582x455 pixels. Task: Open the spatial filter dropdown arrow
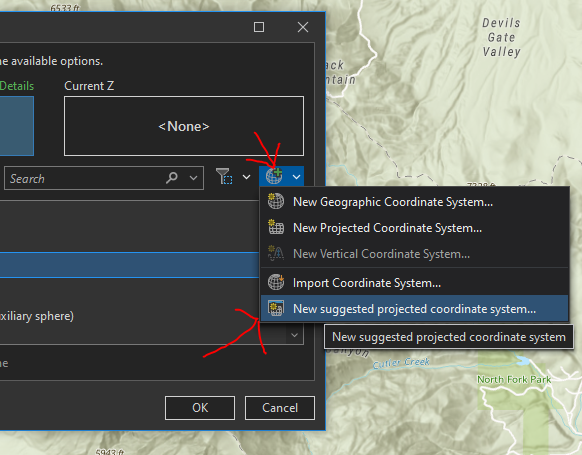pyautogui.click(x=246, y=177)
